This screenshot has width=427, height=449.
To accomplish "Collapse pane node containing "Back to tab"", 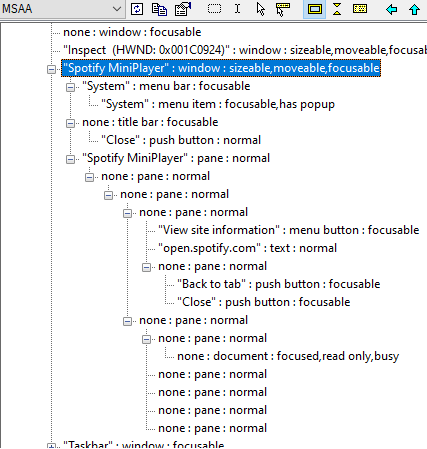I will (x=146, y=267).
